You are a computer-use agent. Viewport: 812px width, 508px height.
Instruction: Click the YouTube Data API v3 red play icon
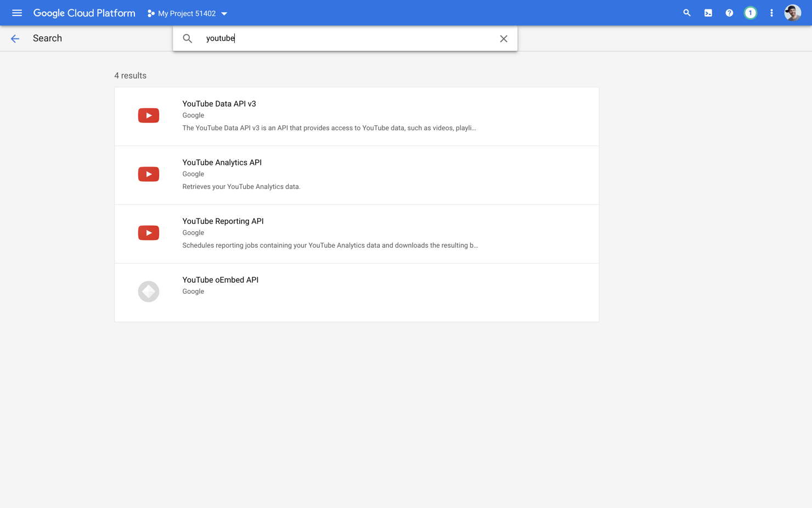[148, 115]
